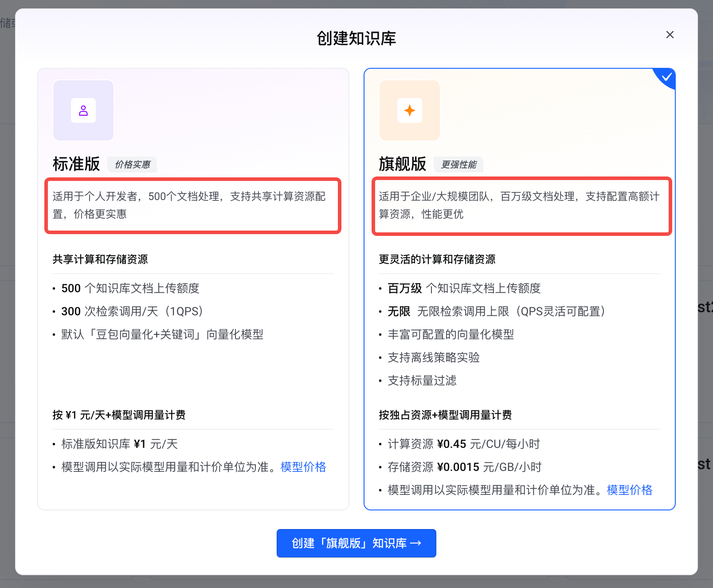
Task: Click the 创建知识库 dialog title
Action: (356, 39)
